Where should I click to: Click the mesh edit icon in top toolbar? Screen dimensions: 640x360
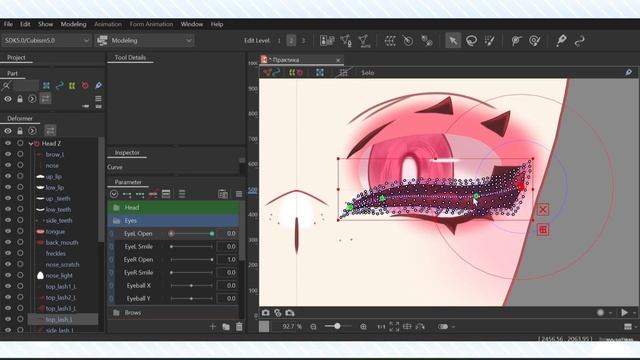coord(346,40)
